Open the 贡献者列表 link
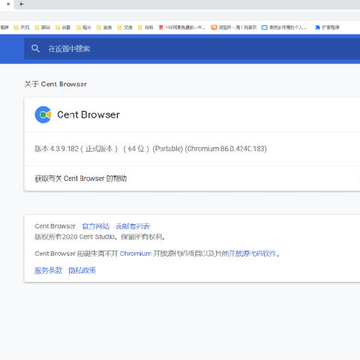Viewport: 360px width, 360px height. (133, 226)
